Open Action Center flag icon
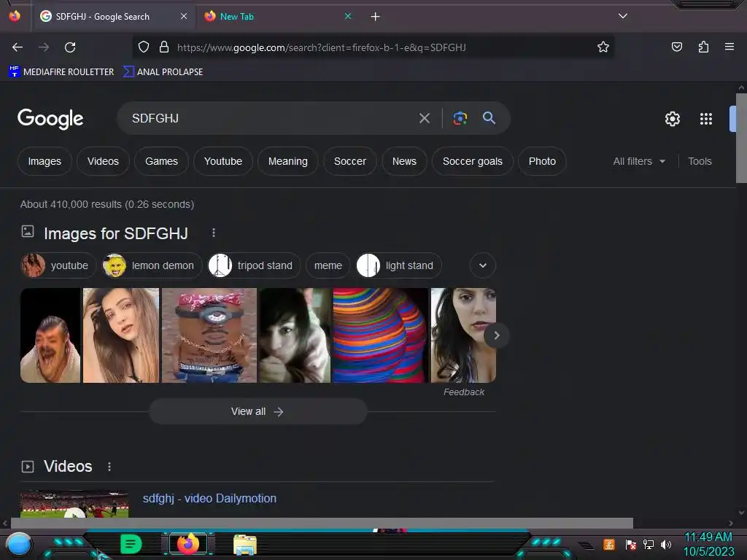The width and height of the screenshot is (747, 560). tap(630, 544)
